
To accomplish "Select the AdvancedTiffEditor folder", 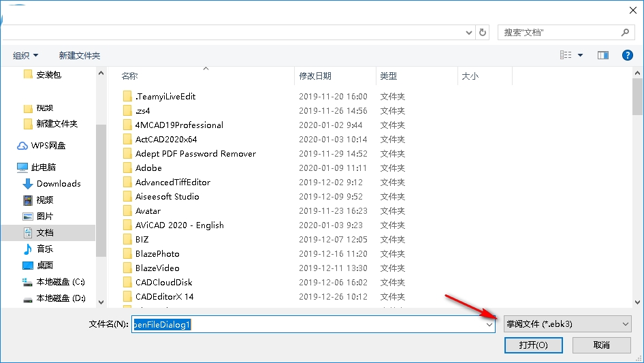I will [x=172, y=182].
